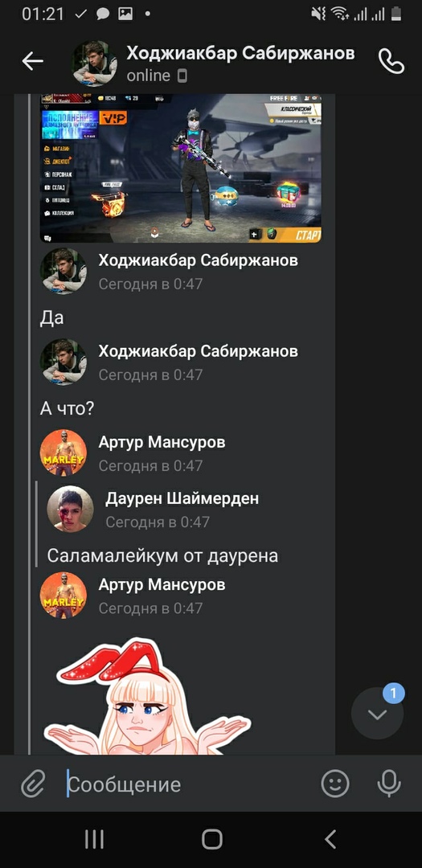This screenshot has height=868, width=422.
Task: Focus the Сообщение message input field
Action: coord(190,784)
